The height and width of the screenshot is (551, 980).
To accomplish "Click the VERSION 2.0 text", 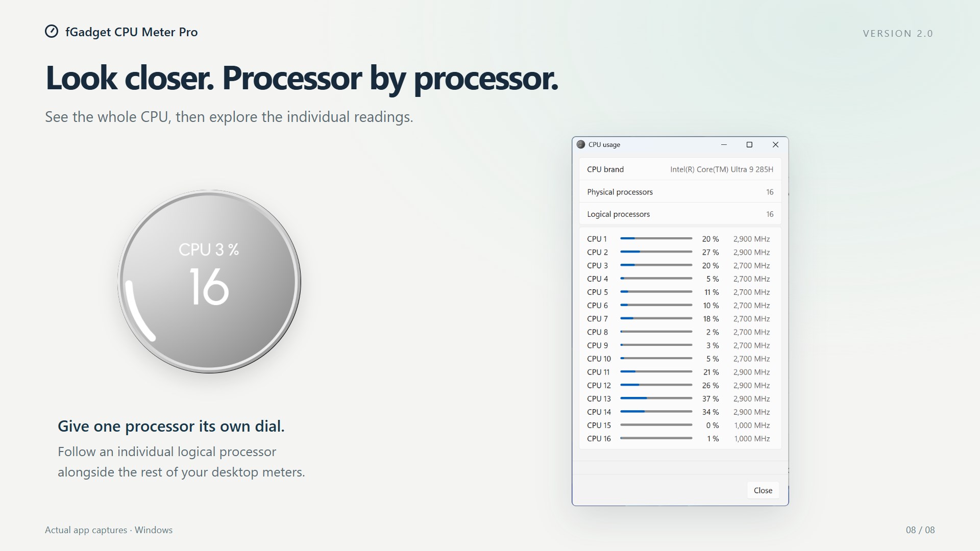I will pos(898,34).
